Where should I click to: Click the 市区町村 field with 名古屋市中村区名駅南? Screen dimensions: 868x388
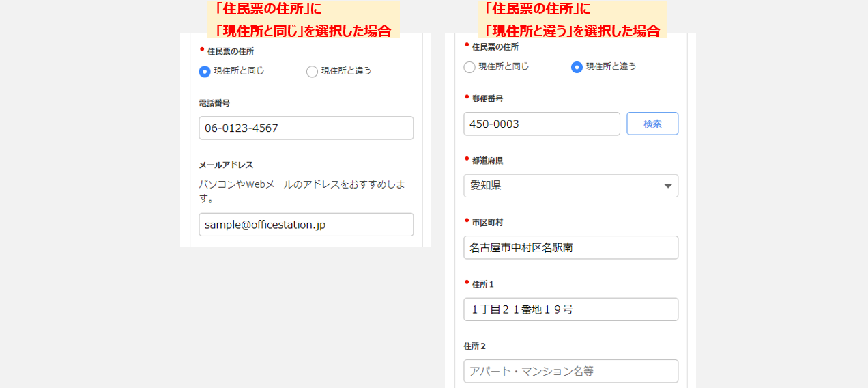pos(571,247)
